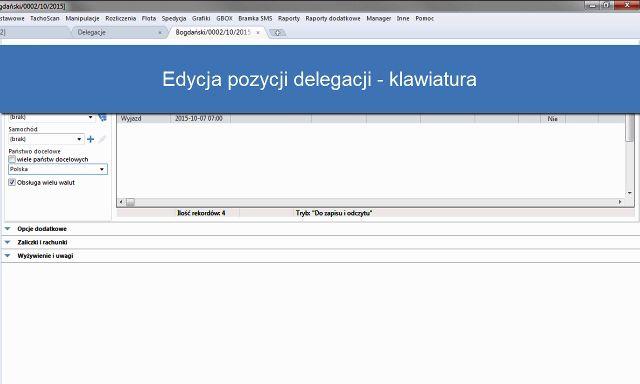Click the vertical scrollbar down arrow
The image size is (640, 384).
[630, 193]
